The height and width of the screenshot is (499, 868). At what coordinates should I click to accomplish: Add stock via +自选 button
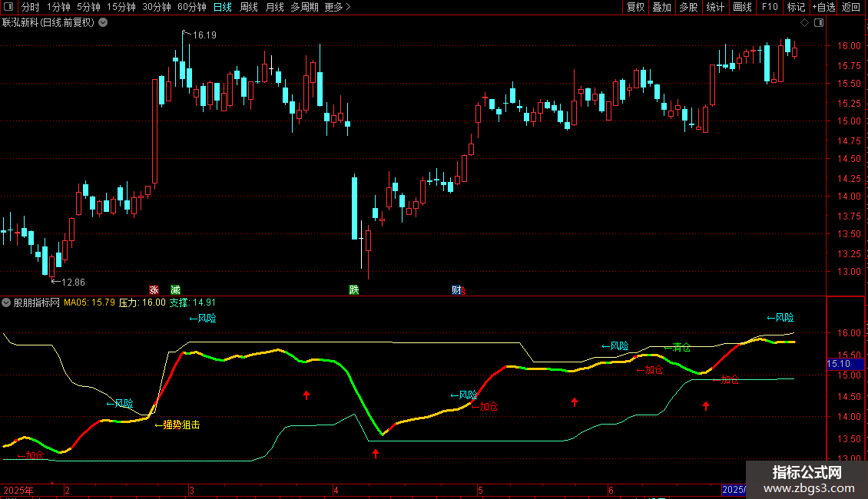point(823,7)
